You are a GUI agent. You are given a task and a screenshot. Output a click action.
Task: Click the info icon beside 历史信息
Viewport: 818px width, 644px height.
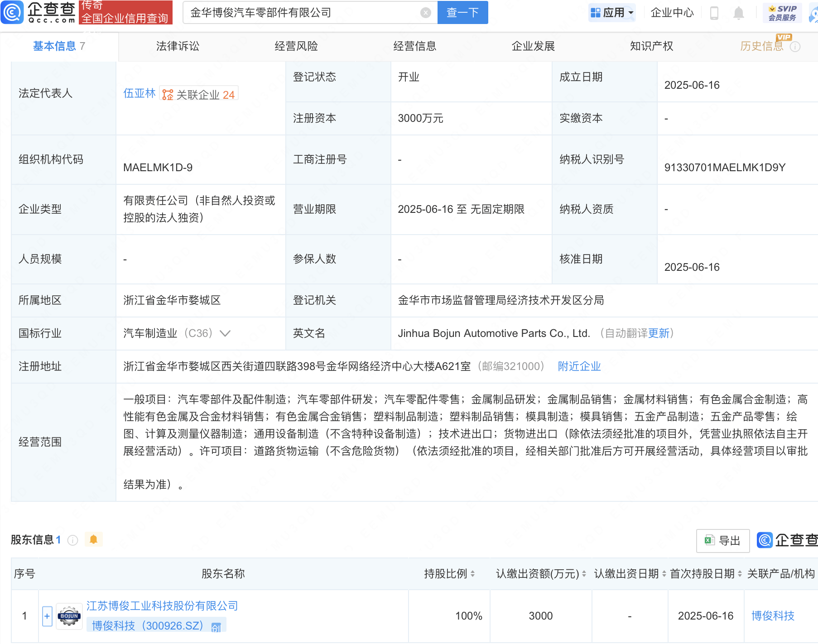click(x=795, y=47)
